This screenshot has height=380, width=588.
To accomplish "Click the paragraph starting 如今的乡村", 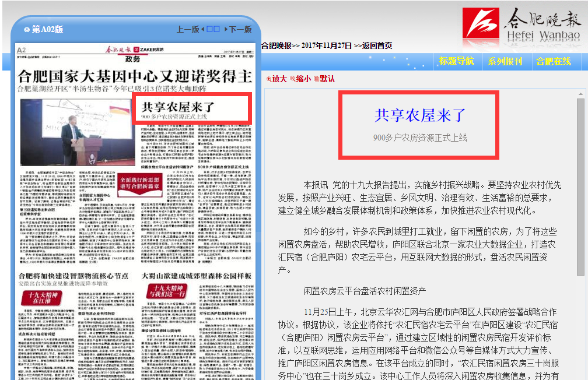I will point(417,251).
